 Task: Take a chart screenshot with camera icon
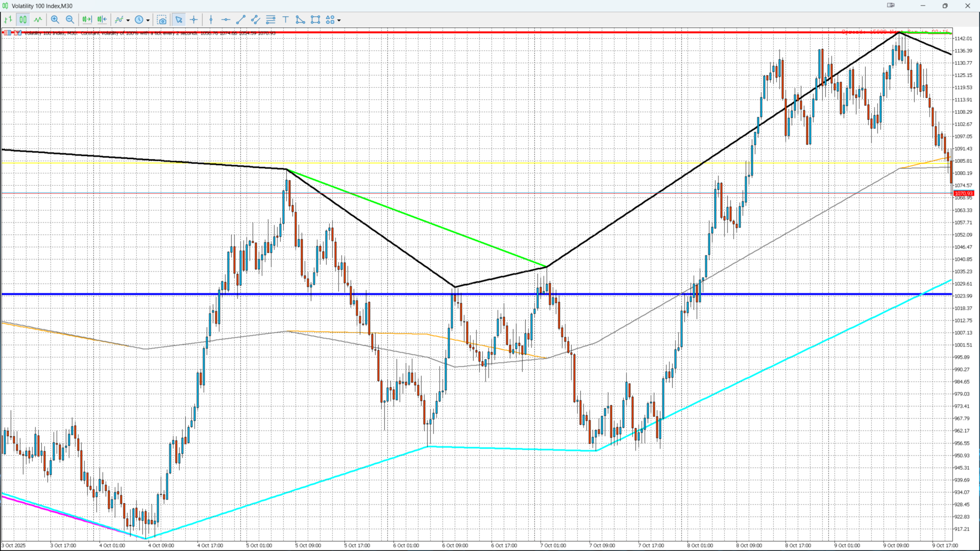[x=162, y=20]
